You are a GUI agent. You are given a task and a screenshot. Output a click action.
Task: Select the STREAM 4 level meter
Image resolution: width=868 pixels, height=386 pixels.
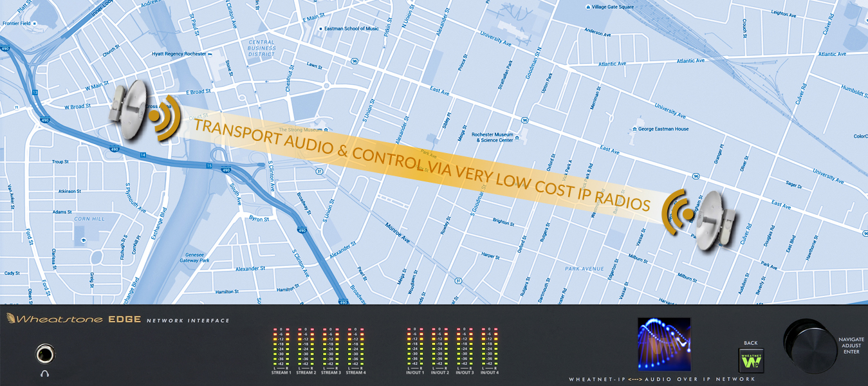click(355, 351)
